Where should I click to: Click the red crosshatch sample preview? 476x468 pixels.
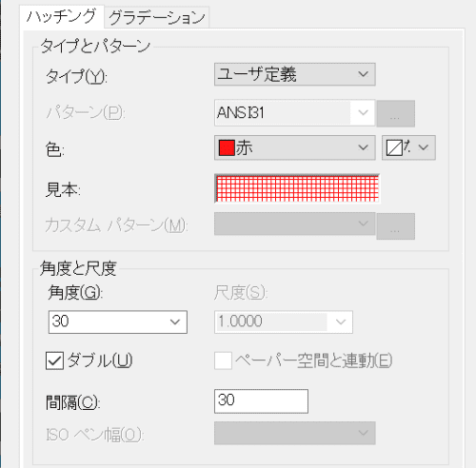297,188
